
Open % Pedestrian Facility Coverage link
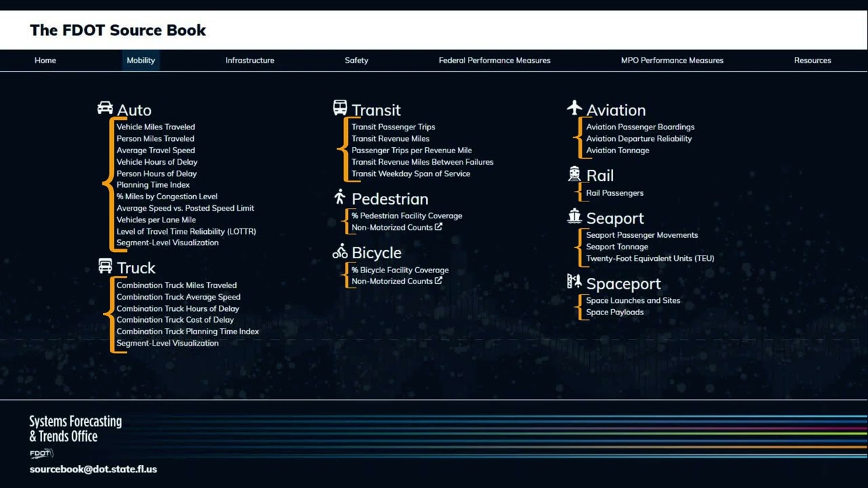click(407, 216)
